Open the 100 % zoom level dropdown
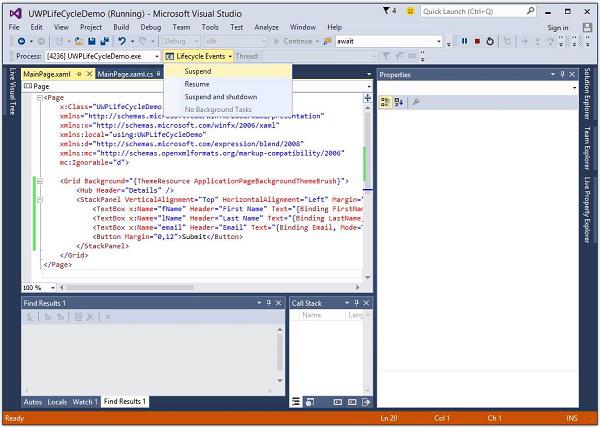This screenshot has height=427, width=600. click(x=52, y=287)
